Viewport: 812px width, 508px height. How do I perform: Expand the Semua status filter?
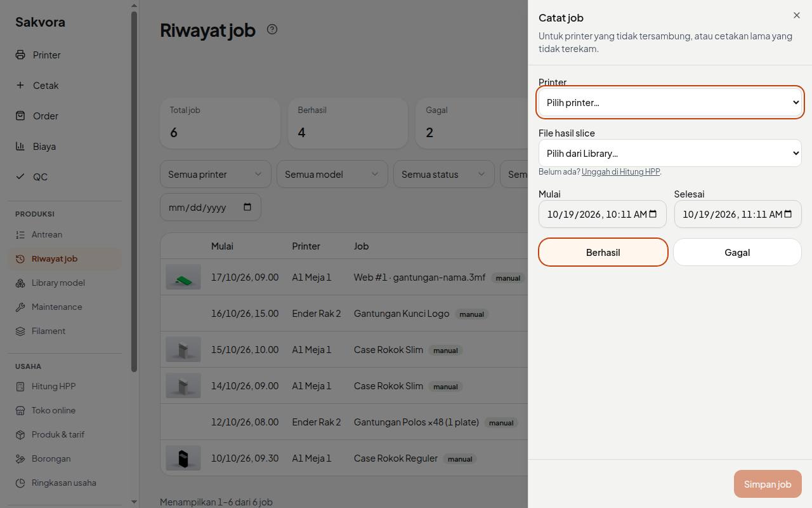point(444,174)
